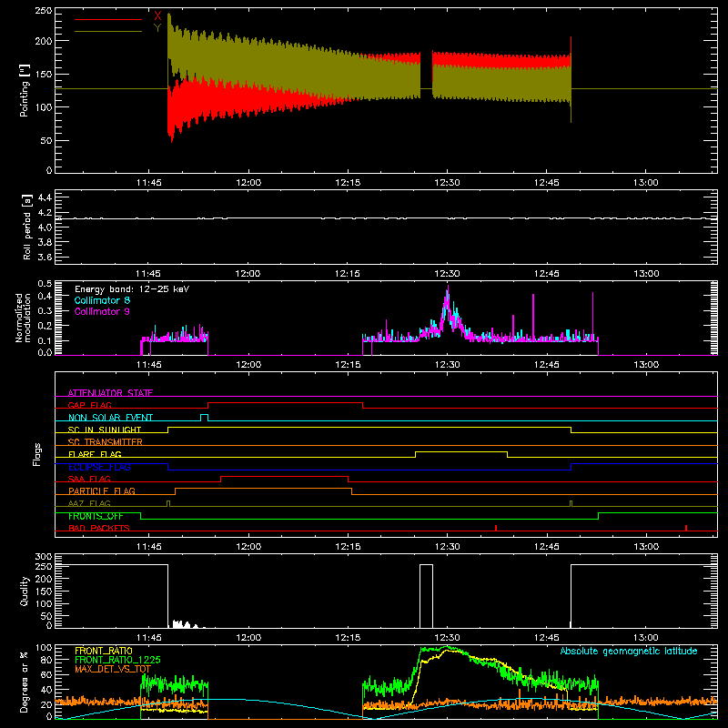Click the Roll period axis title
Image resolution: width=728 pixels, height=728 pixels.
point(27,227)
